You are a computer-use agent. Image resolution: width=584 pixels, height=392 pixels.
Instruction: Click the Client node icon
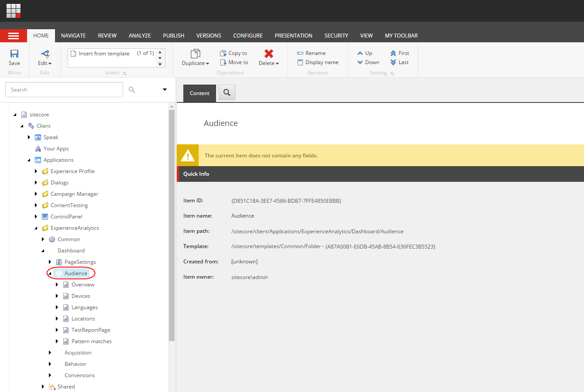click(31, 126)
